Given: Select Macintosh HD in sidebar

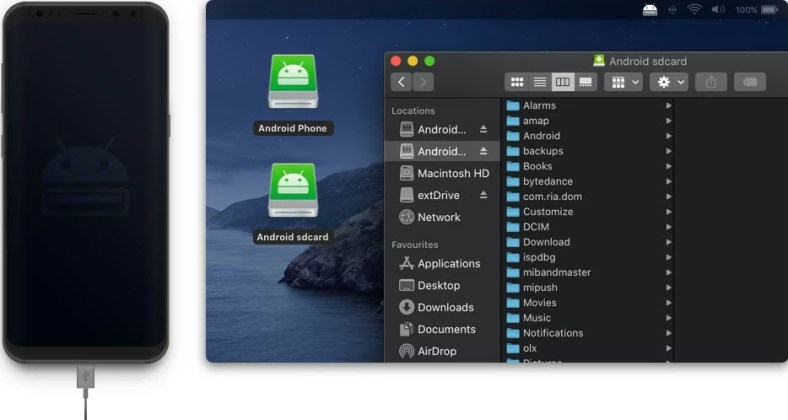Looking at the screenshot, I should [x=444, y=173].
